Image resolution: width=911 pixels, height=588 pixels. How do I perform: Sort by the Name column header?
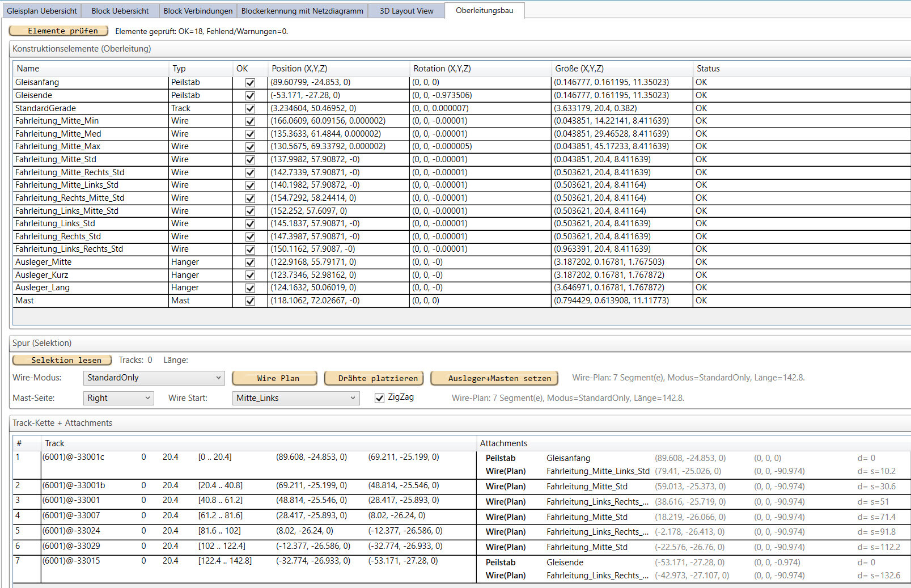[91, 69]
